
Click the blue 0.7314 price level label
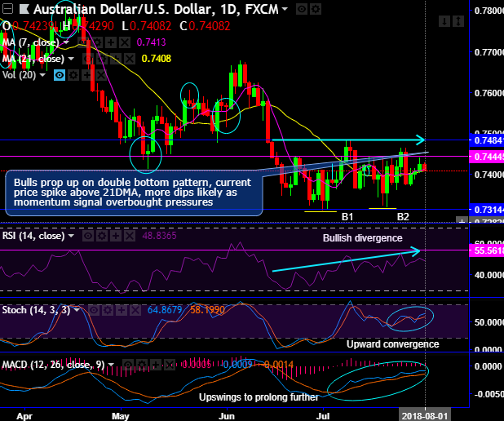(x=487, y=210)
